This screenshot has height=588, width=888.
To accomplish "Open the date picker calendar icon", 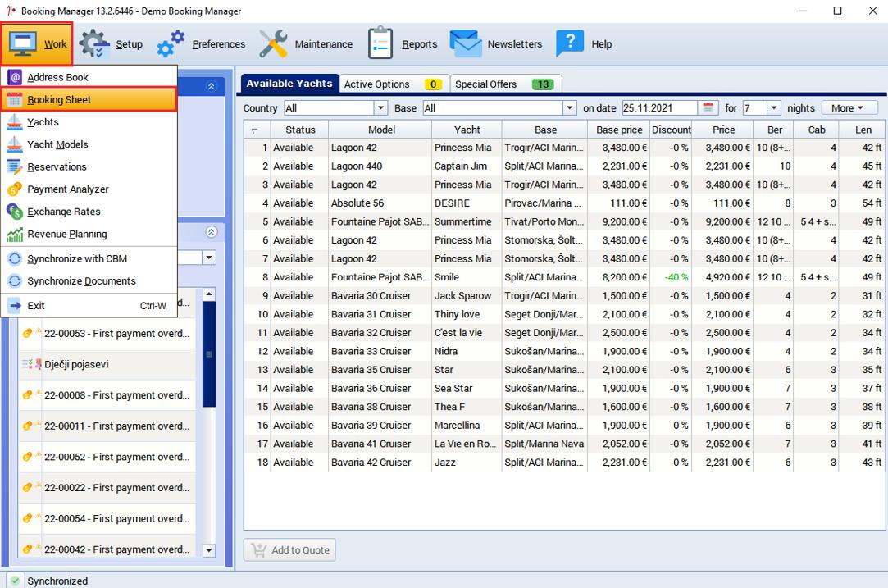I will point(708,107).
